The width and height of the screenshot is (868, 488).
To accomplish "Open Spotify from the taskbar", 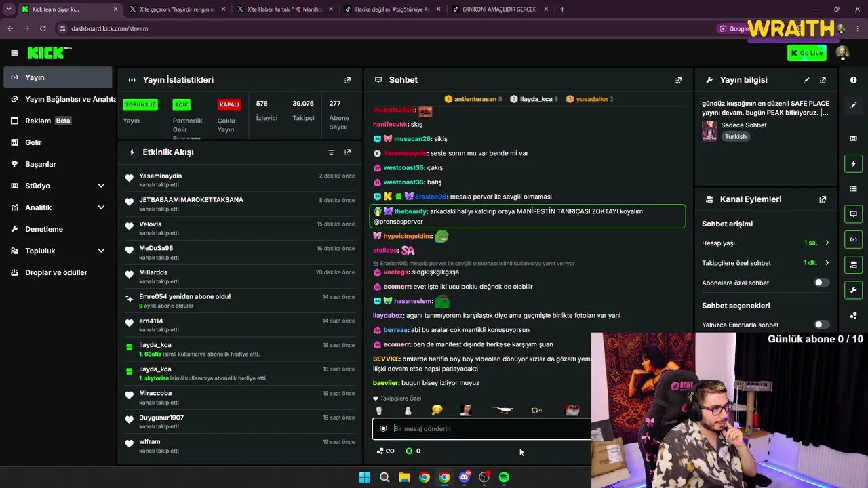I will click(x=504, y=477).
